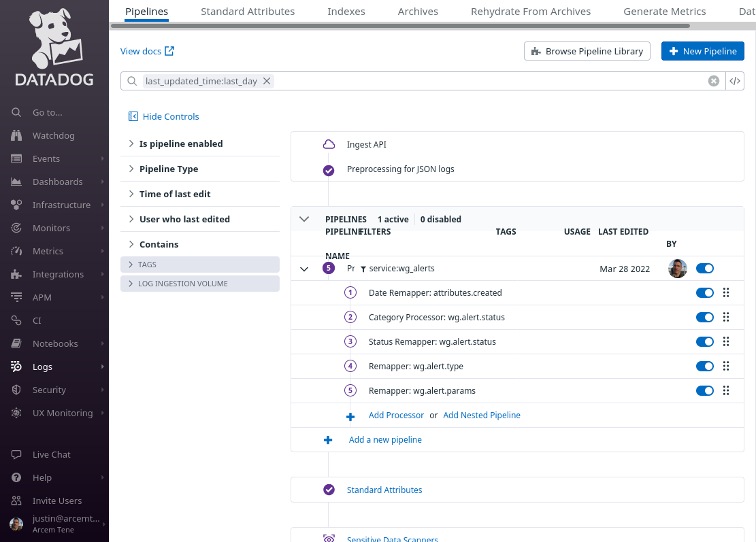Open the Dashboards chart icon
Image resolution: width=756 pixels, height=542 pixels.
pos(16,182)
